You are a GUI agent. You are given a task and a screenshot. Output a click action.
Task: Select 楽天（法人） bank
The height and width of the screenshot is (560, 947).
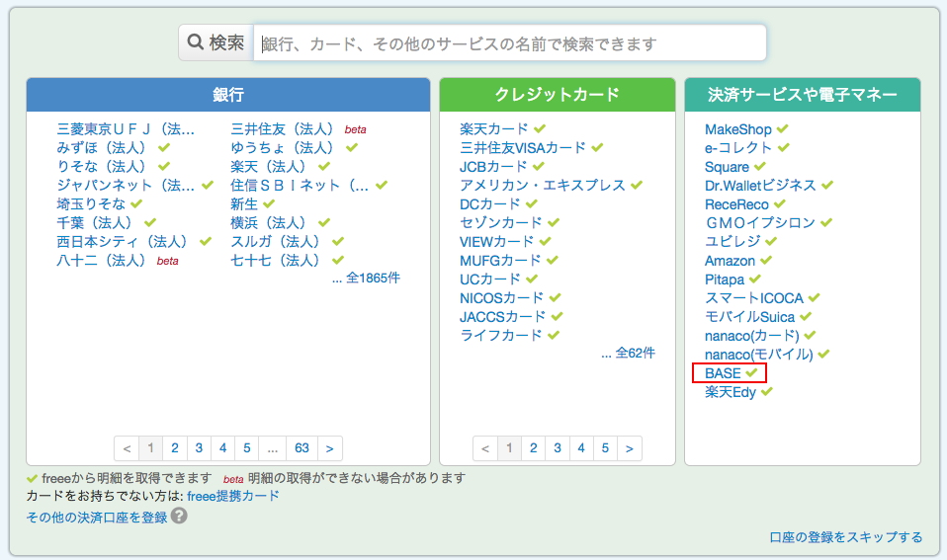(x=269, y=167)
